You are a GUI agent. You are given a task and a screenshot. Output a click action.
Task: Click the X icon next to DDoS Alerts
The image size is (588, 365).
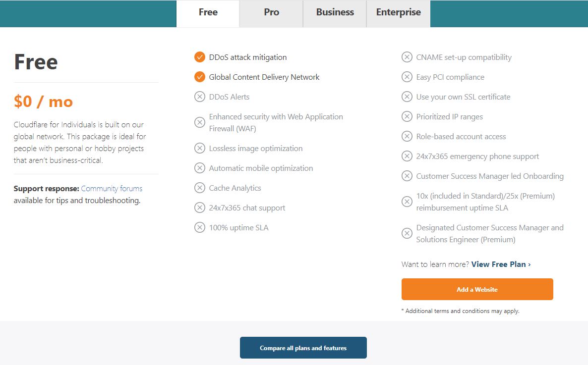click(200, 97)
